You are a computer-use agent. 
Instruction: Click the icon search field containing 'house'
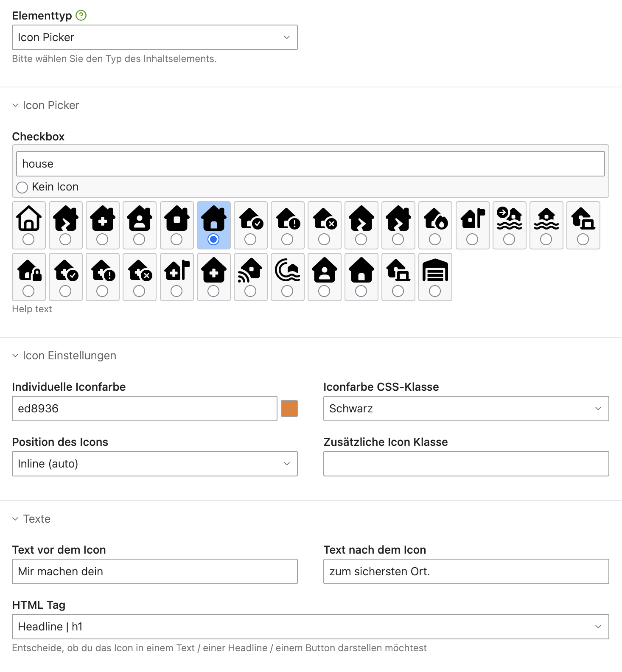pos(310,164)
